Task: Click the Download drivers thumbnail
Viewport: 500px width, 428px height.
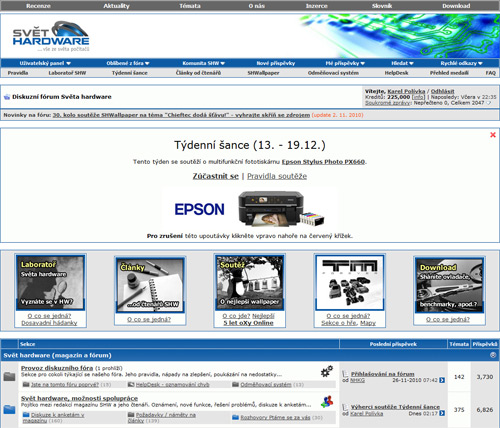Action: (x=449, y=285)
